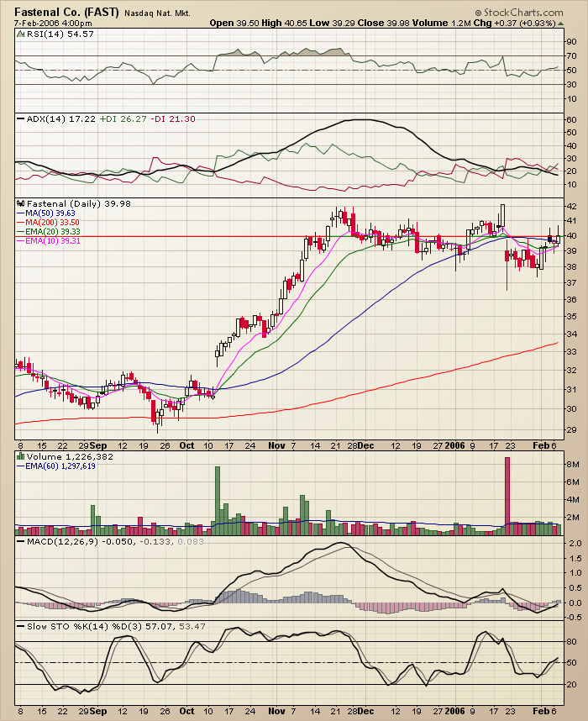588x721 pixels.
Task: Click the Oct label on price chart axis
Action: tap(186, 445)
